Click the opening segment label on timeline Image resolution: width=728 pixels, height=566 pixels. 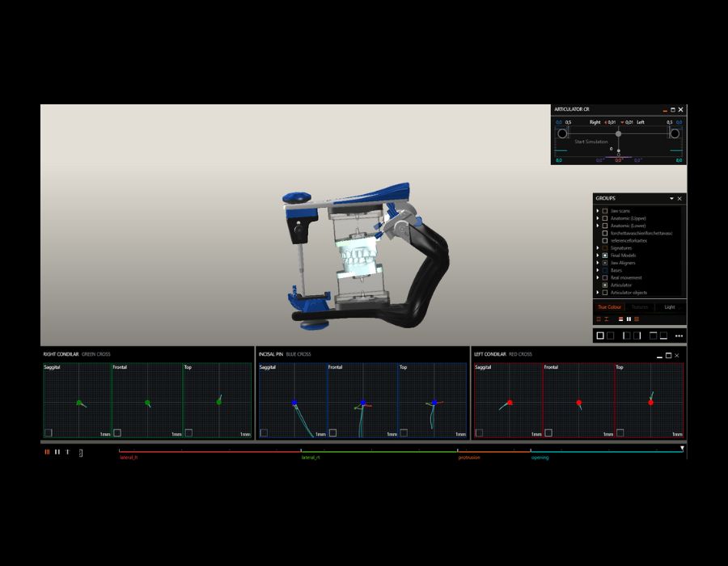pos(540,458)
